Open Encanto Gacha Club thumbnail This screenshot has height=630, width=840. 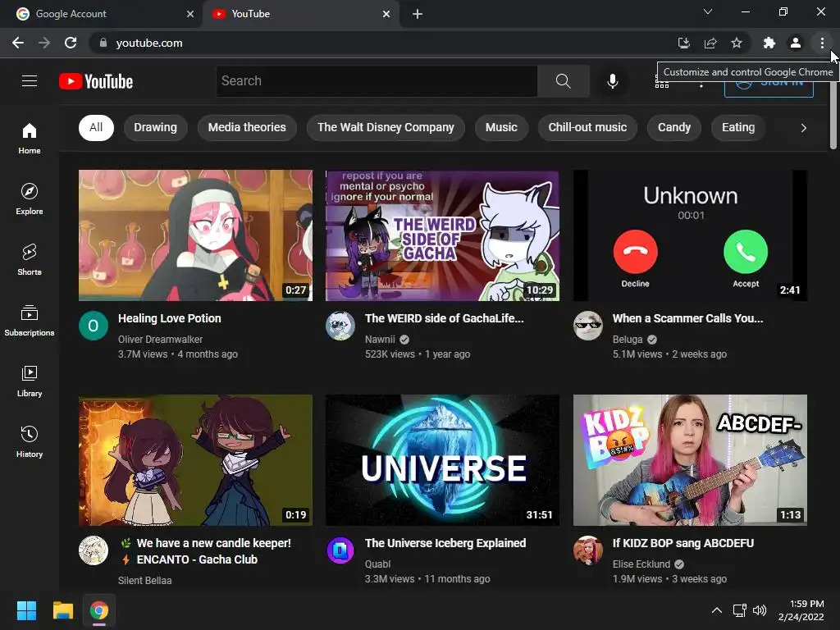pos(195,460)
